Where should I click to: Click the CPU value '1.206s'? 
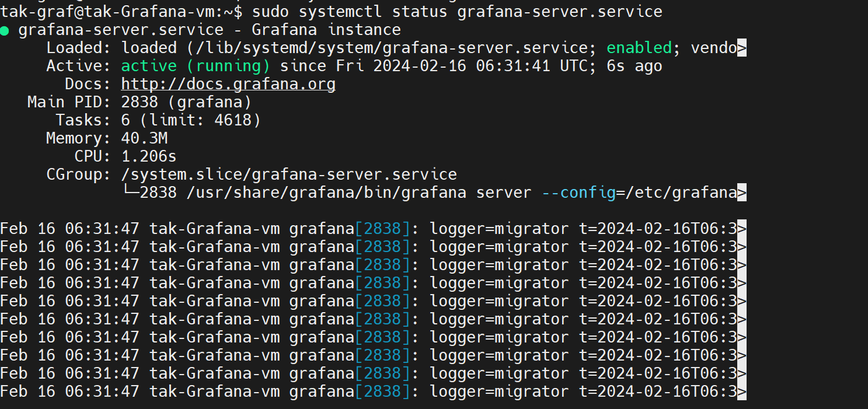click(149, 156)
